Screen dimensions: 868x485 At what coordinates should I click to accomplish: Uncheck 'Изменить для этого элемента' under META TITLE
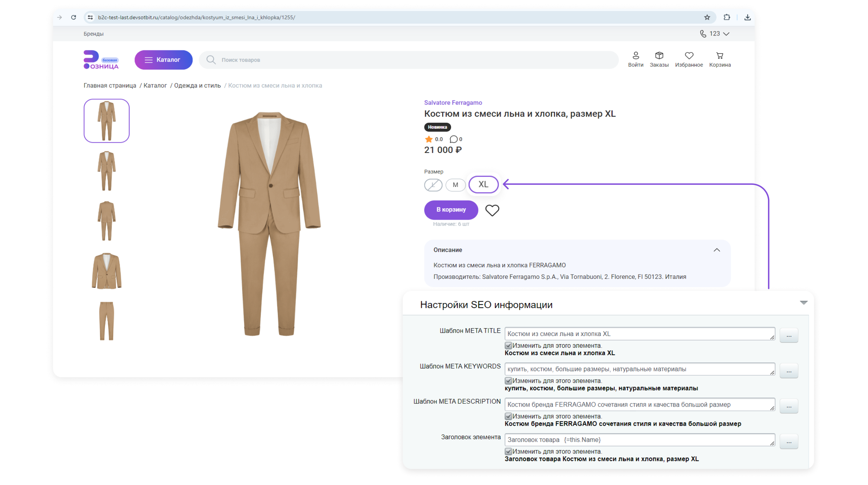pos(508,346)
